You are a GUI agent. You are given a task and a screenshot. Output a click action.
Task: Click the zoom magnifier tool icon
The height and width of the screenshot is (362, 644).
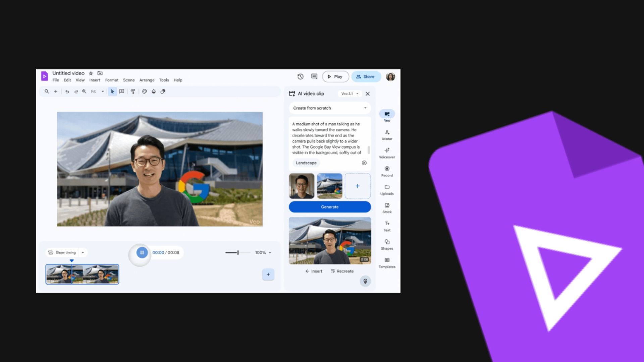point(84,92)
